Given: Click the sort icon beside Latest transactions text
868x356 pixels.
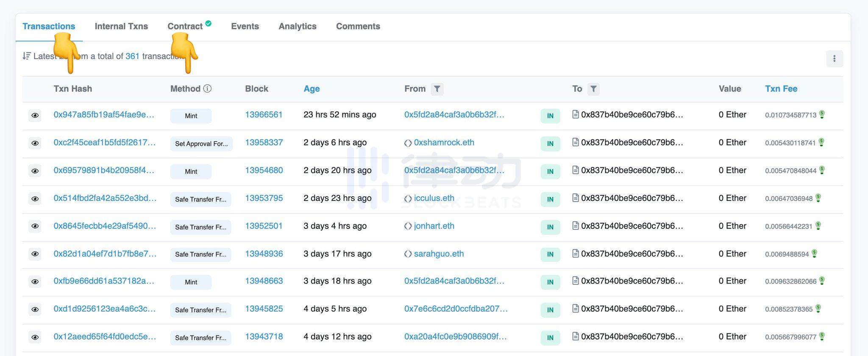Looking at the screenshot, I should tap(27, 56).
